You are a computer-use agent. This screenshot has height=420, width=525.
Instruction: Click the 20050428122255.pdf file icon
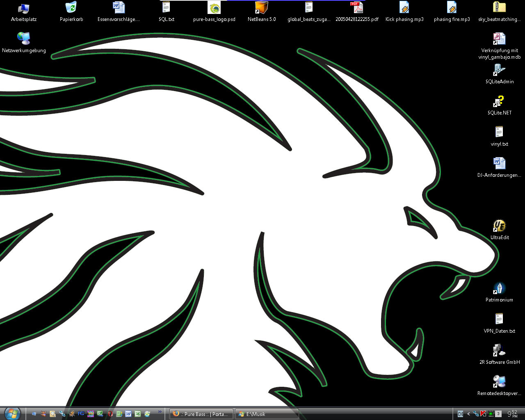click(x=356, y=8)
